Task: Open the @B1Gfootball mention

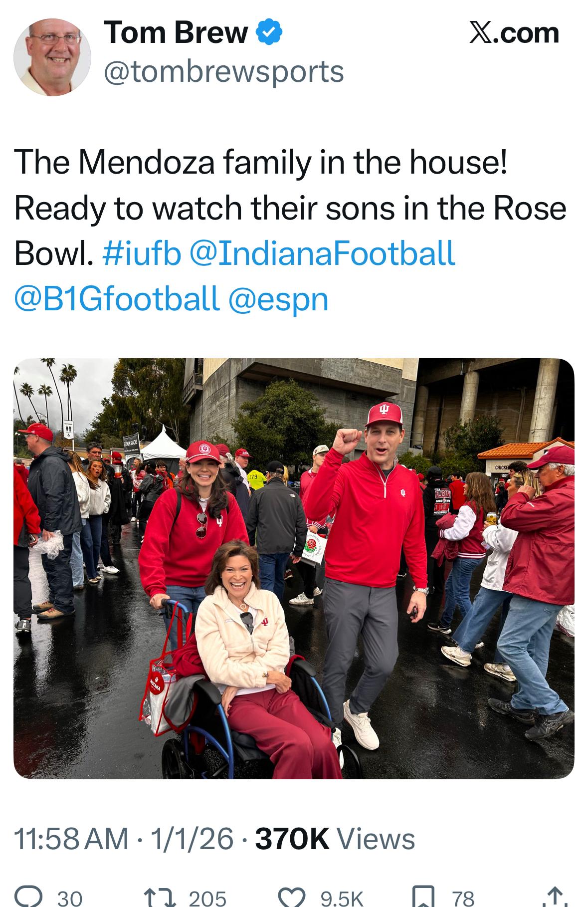Action: (117, 298)
